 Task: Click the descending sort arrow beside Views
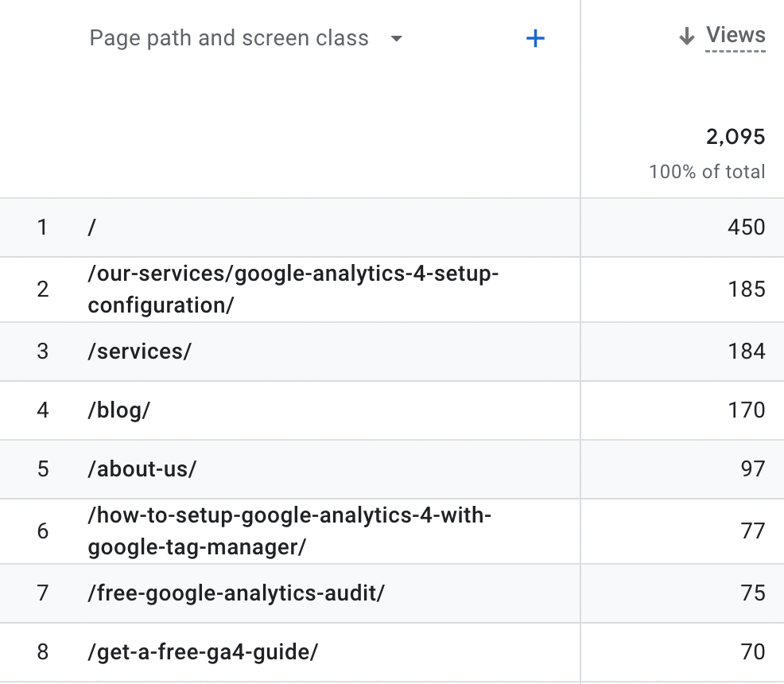(687, 36)
